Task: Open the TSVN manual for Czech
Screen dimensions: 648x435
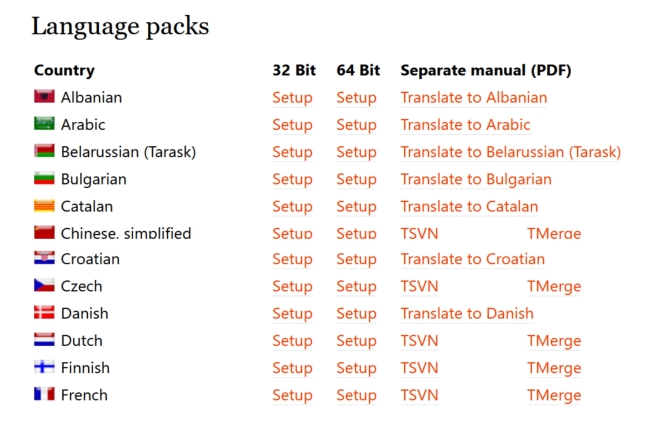Action: coord(419,286)
